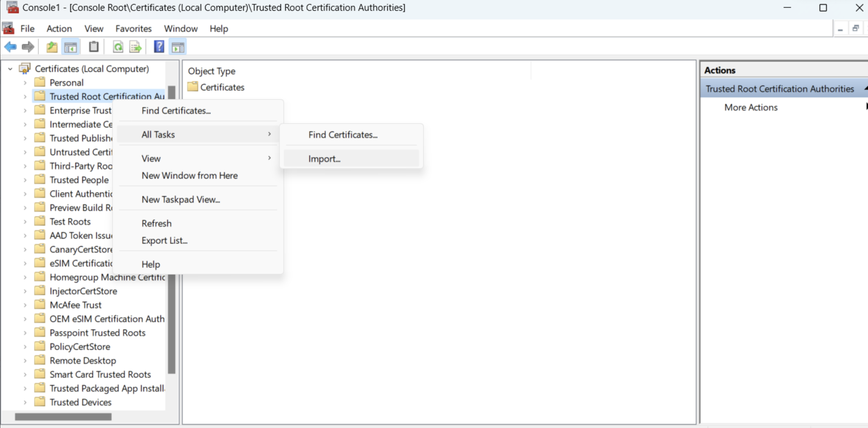The width and height of the screenshot is (868, 428).
Task: Expand the Remote Desktop store chevron
Action: pyautogui.click(x=25, y=361)
